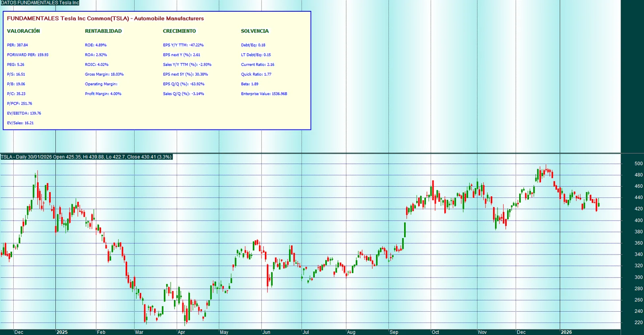Click the 220 price axis label
This screenshot has width=644, height=335.
[x=638, y=322]
